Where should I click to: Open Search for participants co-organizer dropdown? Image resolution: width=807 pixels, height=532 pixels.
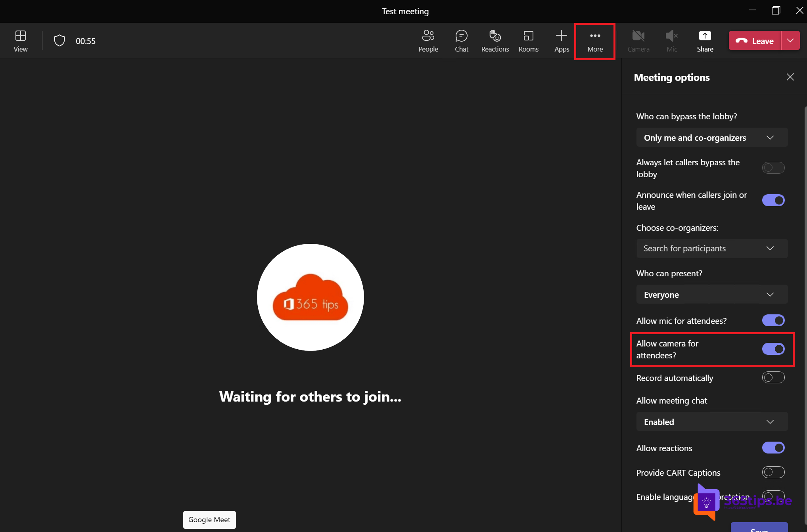[x=712, y=248]
